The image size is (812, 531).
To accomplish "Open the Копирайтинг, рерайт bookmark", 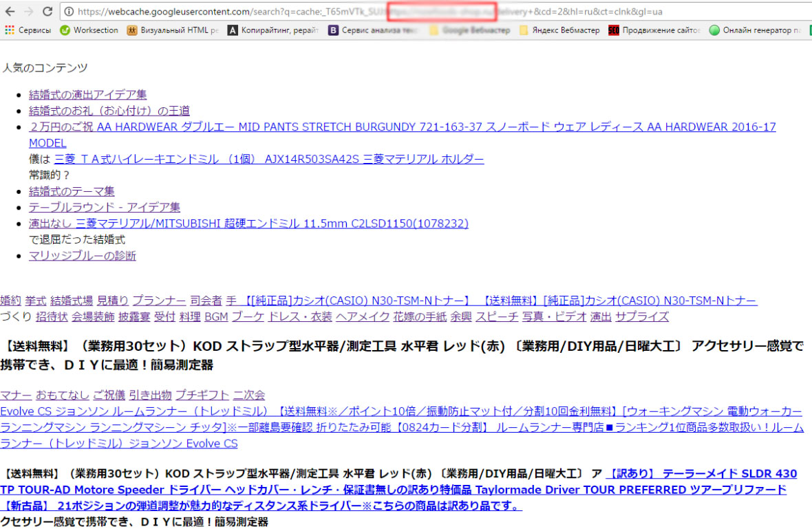I will pyautogui.click(x=273, y=30).
